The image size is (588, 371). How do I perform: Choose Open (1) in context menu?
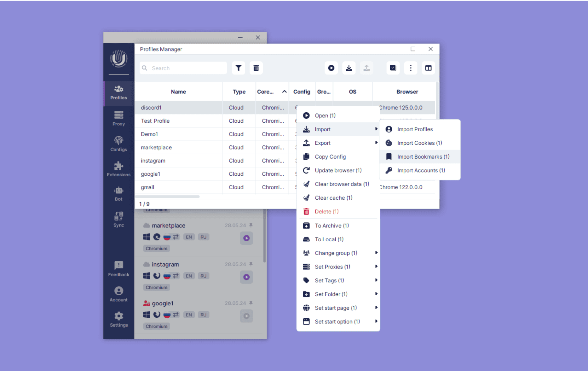(x=338, y=115)
